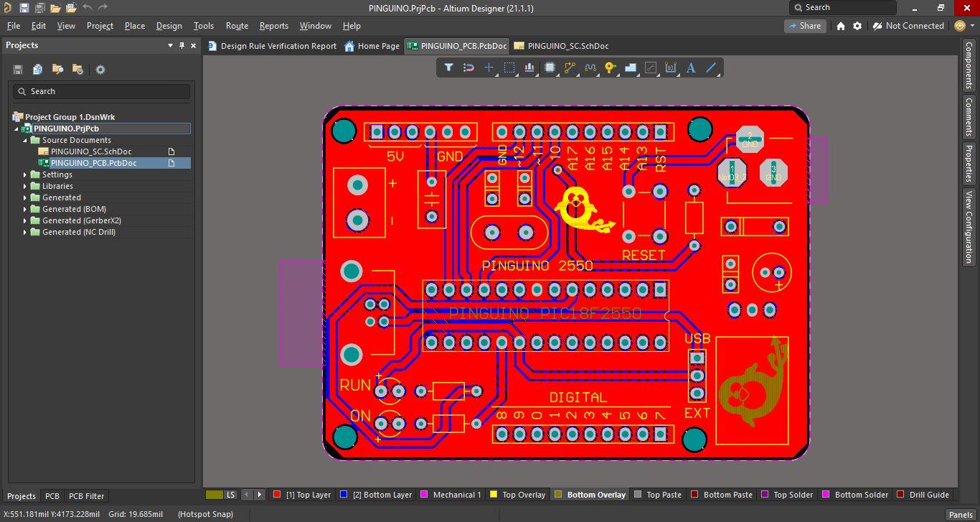Click Open Document folder icon in title bar
The image size is (980, 522).
click(55, 8)
